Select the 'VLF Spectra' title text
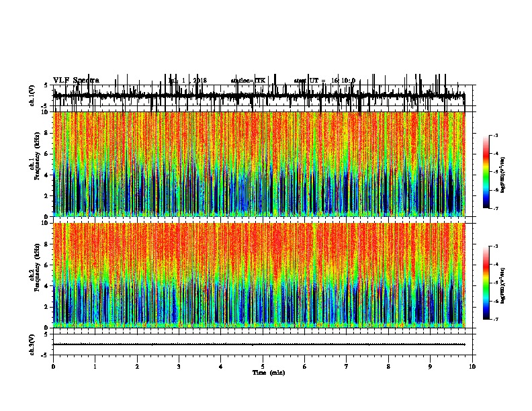 [x=76, y=81]
